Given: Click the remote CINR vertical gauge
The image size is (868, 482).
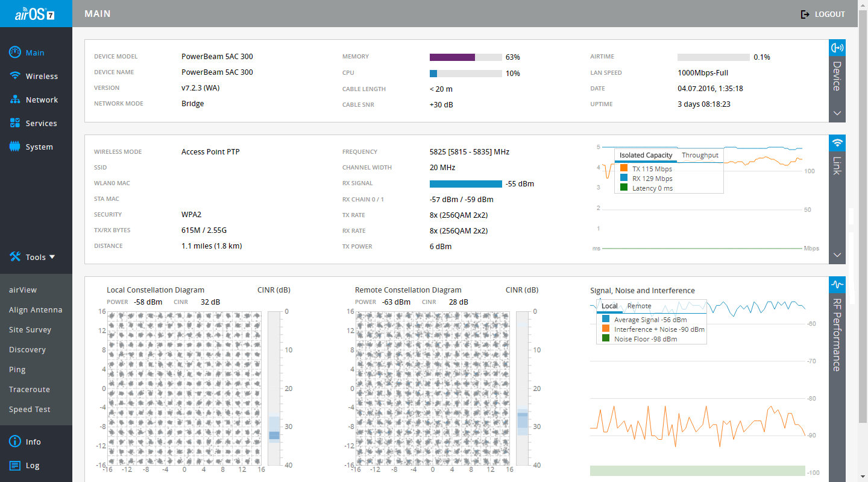Looking at the screenshot, I should click(x=523, y=388).
